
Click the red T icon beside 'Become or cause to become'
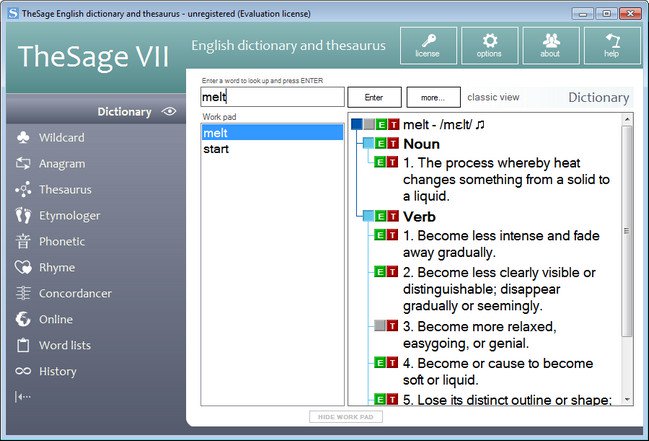pyautogui.click(x=392, y=363)
